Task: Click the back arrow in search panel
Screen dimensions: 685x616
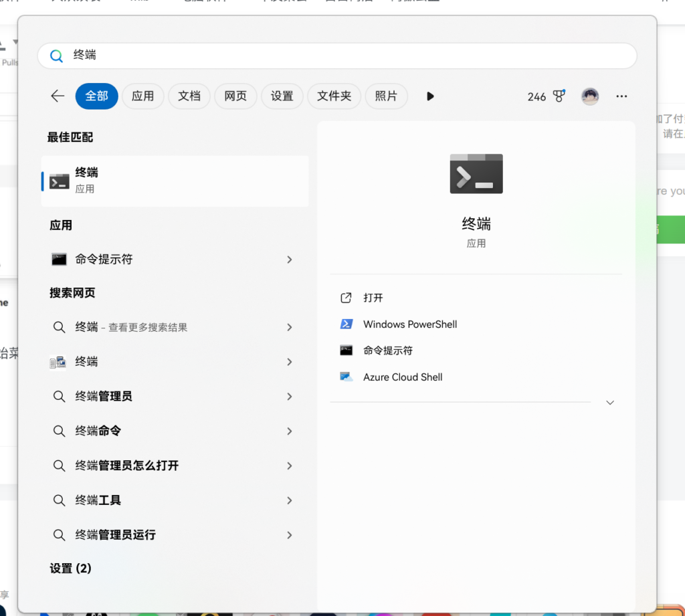Action: point(58,96)
